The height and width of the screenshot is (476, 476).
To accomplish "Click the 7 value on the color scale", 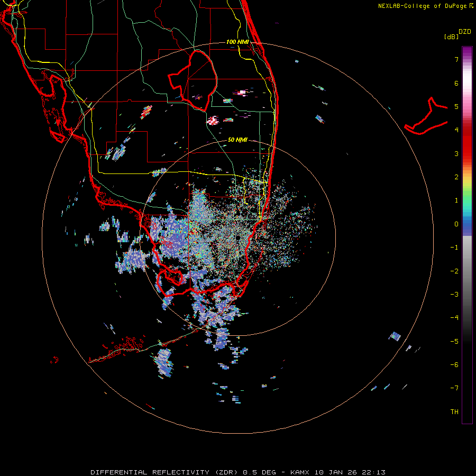I will coord(456,59).
